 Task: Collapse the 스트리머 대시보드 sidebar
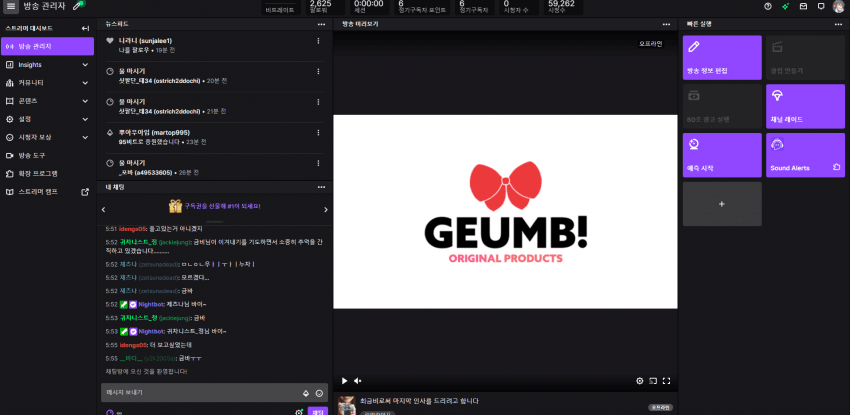click(85, 28)
